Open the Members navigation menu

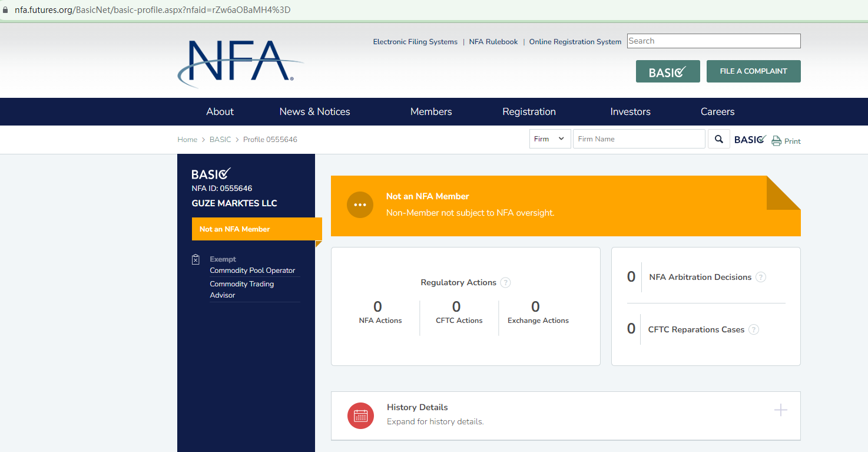[x=431, y=111]
